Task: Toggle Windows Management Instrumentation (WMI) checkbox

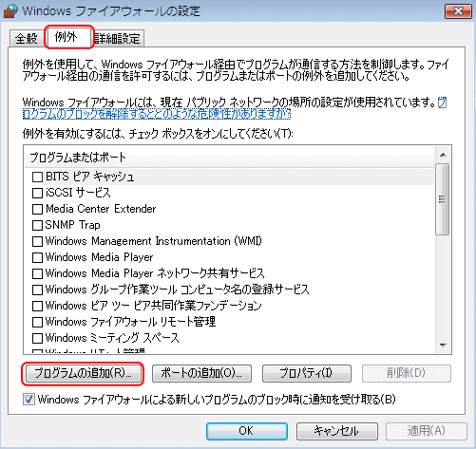Action: point(38,241)
